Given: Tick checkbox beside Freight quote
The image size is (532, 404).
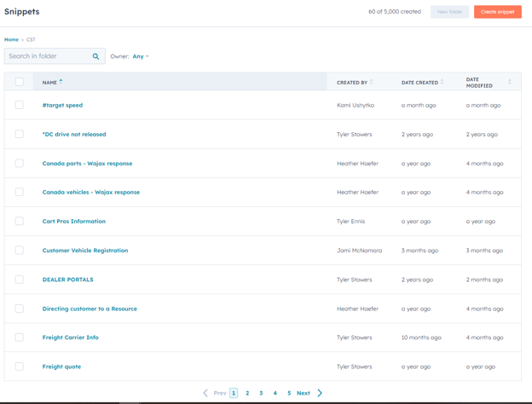Looking at the screenshot, I should click(20, 366).
